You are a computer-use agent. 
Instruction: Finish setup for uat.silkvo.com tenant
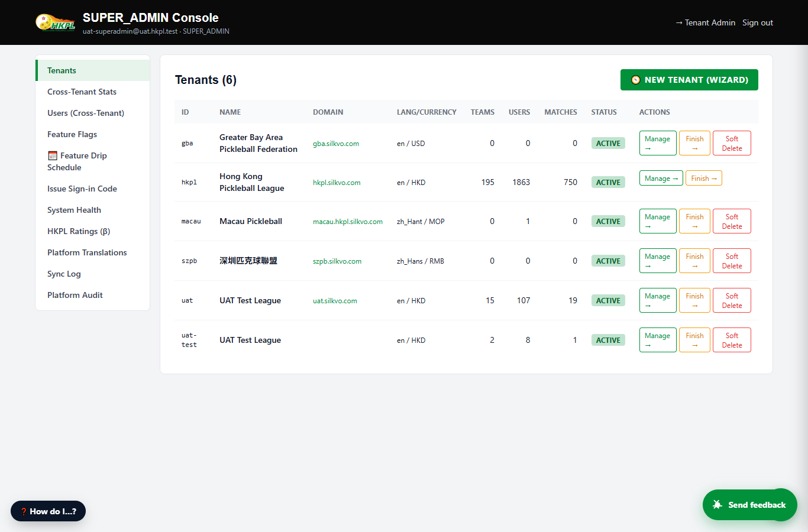click(x=694, y=300)
